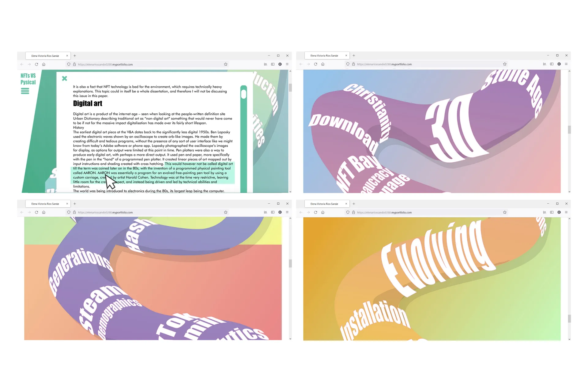The height and width of the screenshot is (392, 588).
Task: Reload the page in the Digital art window
Action: click(36, 64)
